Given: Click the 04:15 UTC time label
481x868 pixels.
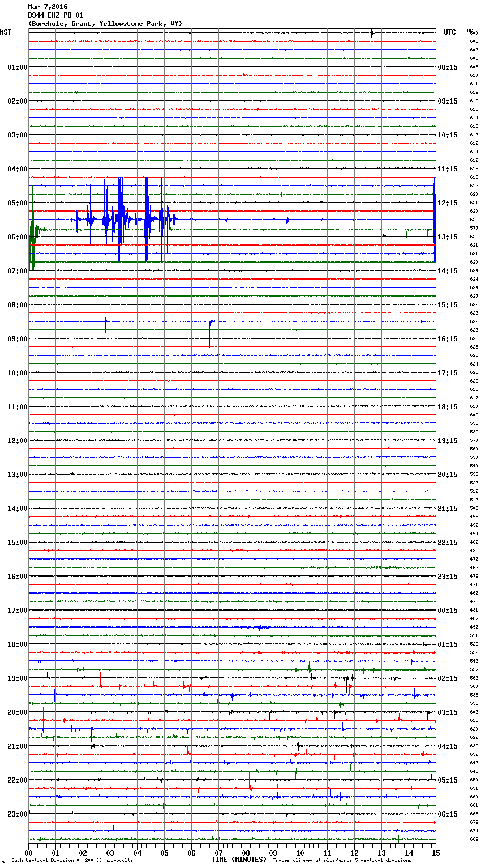Looking at the screenshot, I should 448,746.
